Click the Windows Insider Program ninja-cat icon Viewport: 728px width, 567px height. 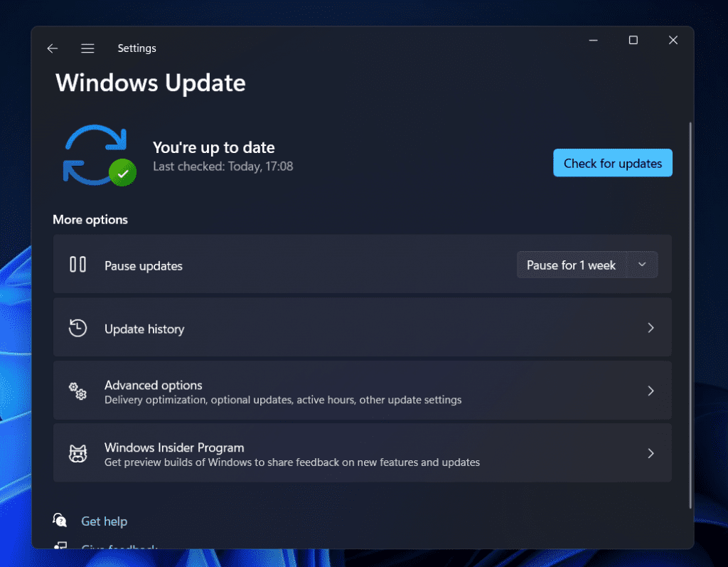[78, 453]
